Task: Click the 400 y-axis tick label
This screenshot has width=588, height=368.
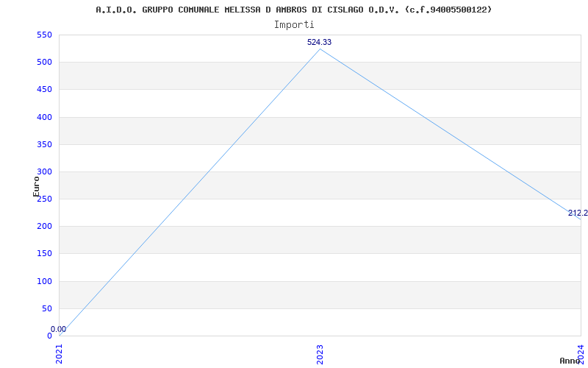Action: coord(44,117)
